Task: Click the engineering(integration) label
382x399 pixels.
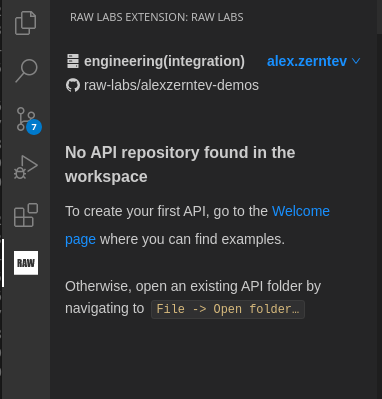Action: pos(164,61)
